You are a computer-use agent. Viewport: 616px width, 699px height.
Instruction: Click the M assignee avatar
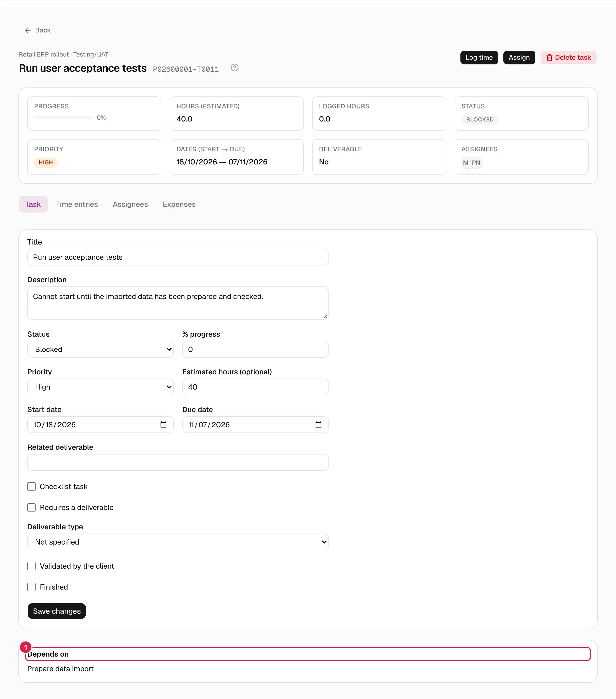click(x=465, y=163)
